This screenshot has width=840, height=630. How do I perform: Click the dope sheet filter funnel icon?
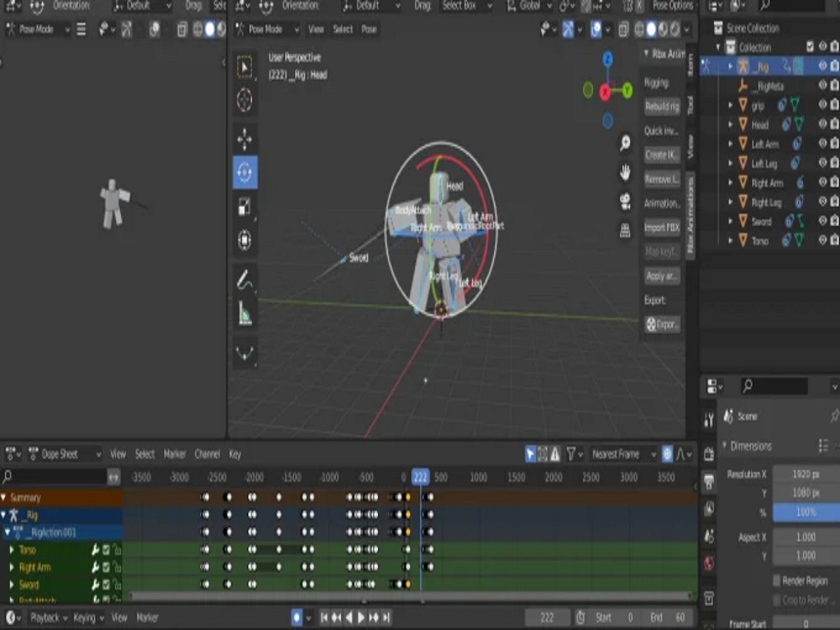point(571,454)
